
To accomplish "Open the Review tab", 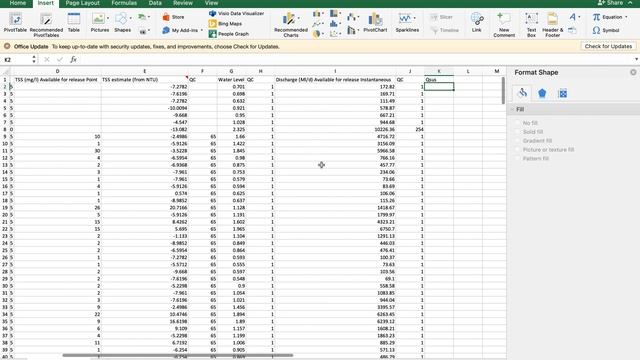I will [182, 3].
